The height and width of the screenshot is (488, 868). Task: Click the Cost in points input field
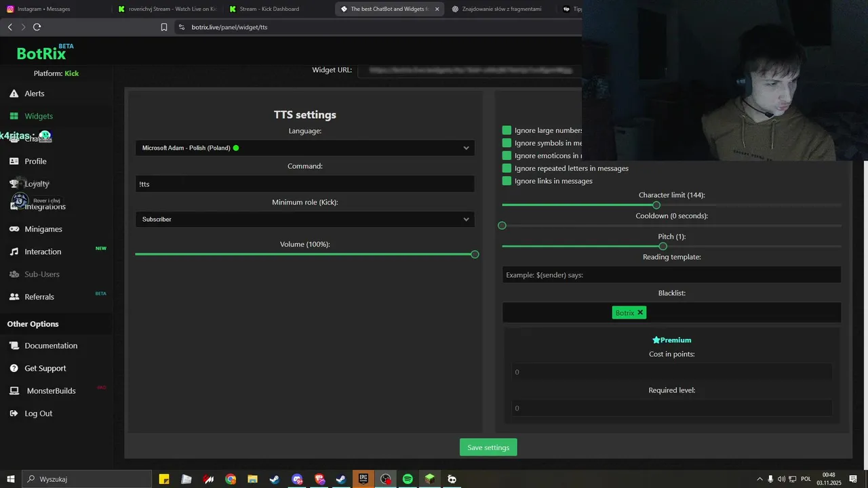click(672, 372)
